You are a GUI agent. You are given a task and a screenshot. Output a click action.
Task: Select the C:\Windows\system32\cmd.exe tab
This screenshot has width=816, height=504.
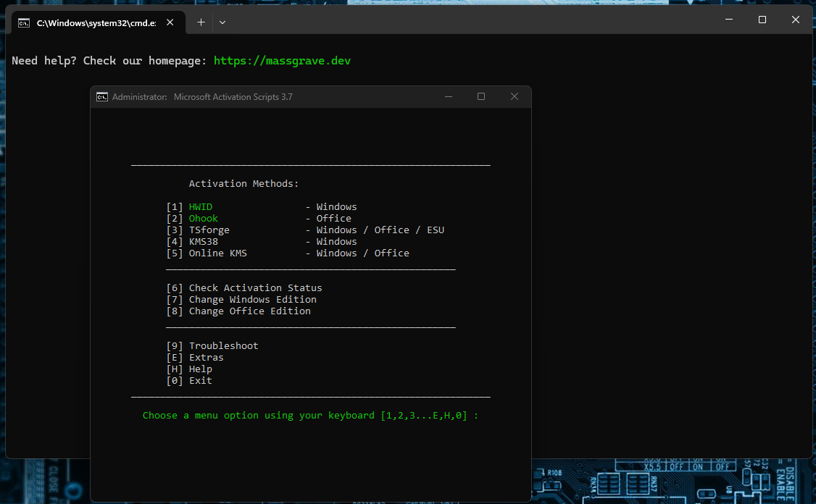(x=99, y=23)
